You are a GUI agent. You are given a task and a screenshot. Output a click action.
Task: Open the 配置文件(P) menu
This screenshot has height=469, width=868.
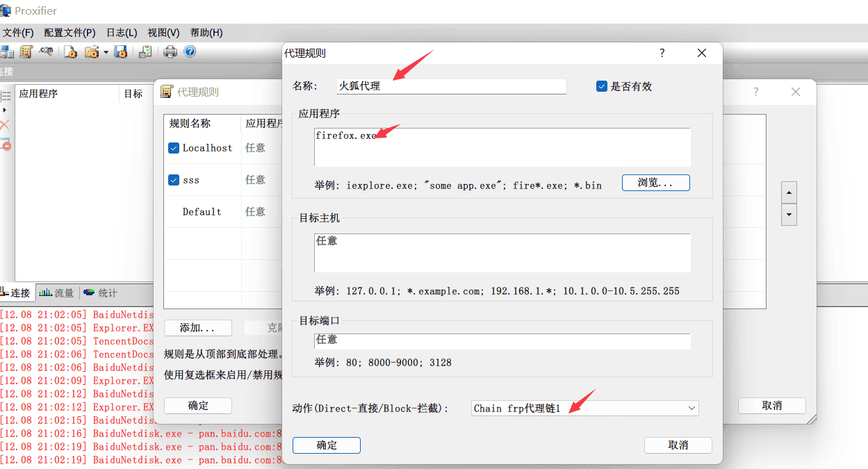tap(69, 33)
